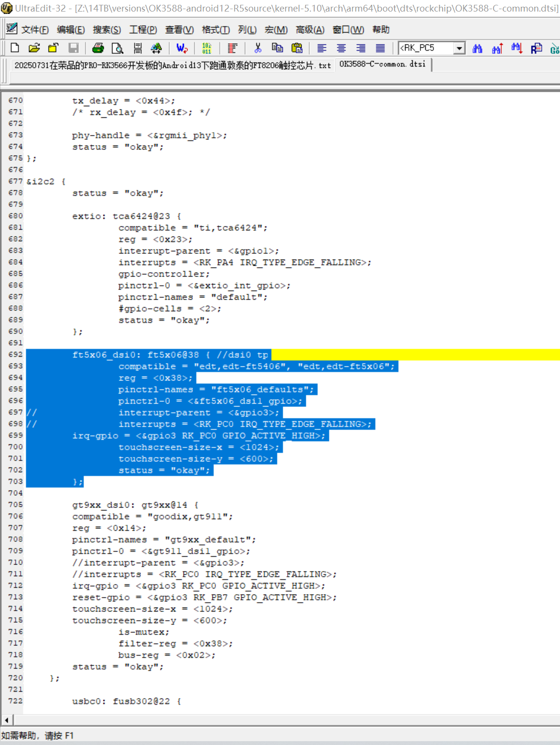The image size is (560, 745).
Task: Click the Open file folder icon
Action: pyautogui.click(x=34, y=48)
